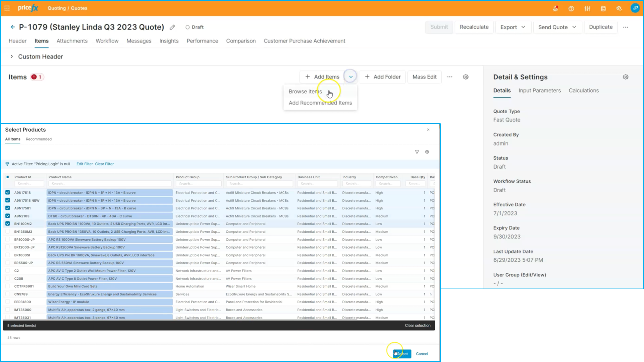The image size is (644, 362).
Task: Click the pencil icon to rename quote
Action: coord(172,27)
